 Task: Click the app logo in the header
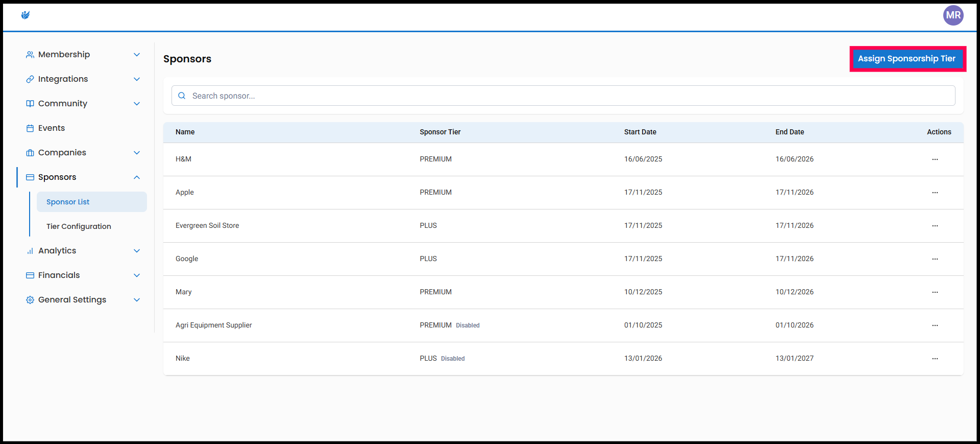[x=26, y=15]
